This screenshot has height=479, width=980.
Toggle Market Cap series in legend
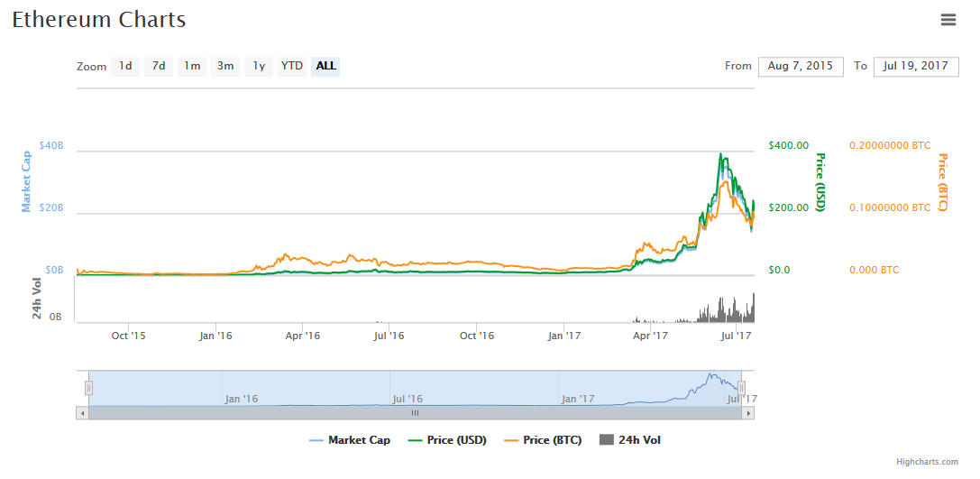[x=350, y=440]
